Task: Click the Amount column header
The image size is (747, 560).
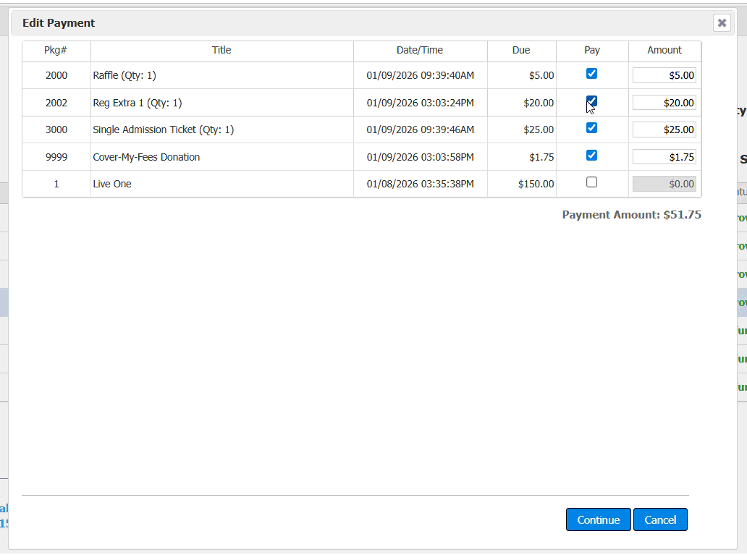Action: coord(664,51)
